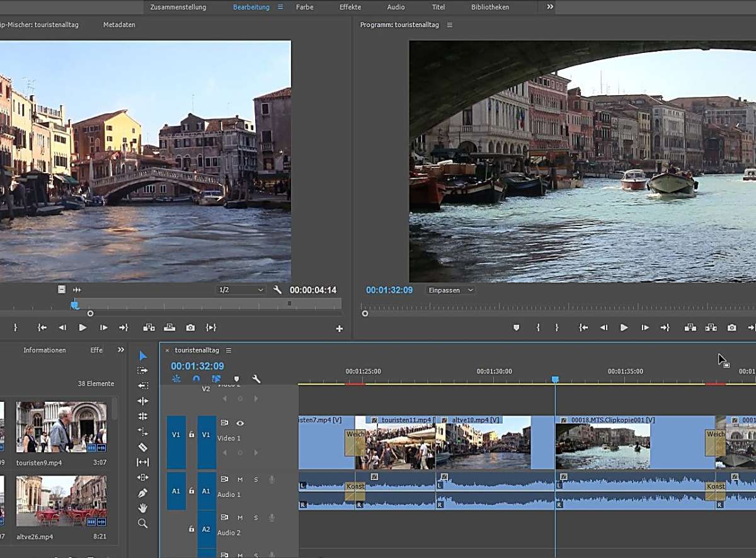The height and width of the screenshot is (558, 756).
Task: Toggle Video 1 track output visibility eye
Action: (x=241, y=423)
